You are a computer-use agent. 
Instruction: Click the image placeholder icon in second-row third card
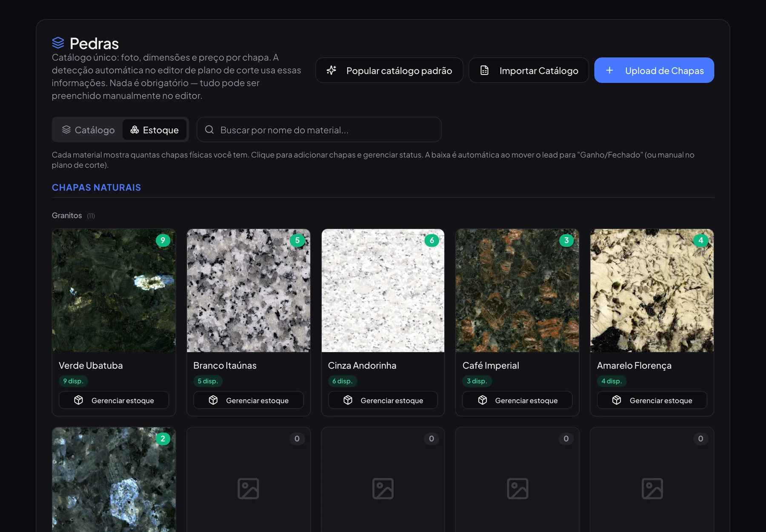pos(383,489)
